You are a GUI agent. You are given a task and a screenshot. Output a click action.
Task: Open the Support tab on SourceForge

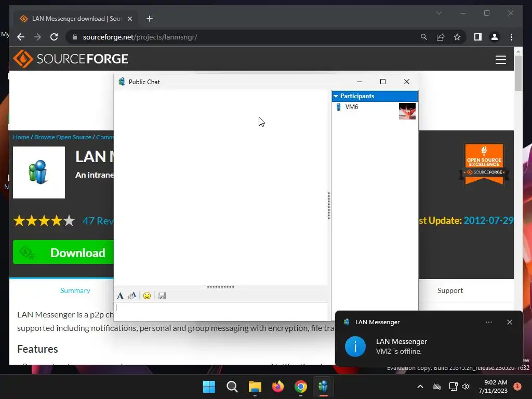tap(450, 291)
